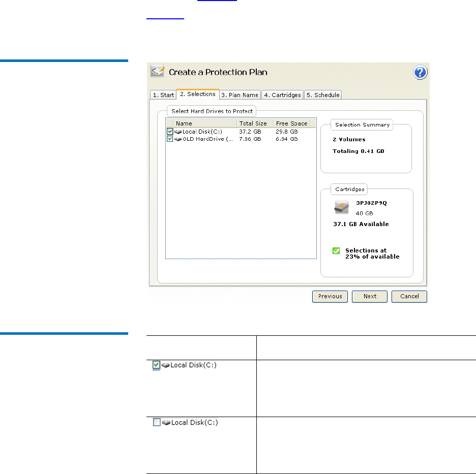Click the Totaling 8.41 GB text
Viewport: 476px width, 474px height.
click(x=358, y=151)
